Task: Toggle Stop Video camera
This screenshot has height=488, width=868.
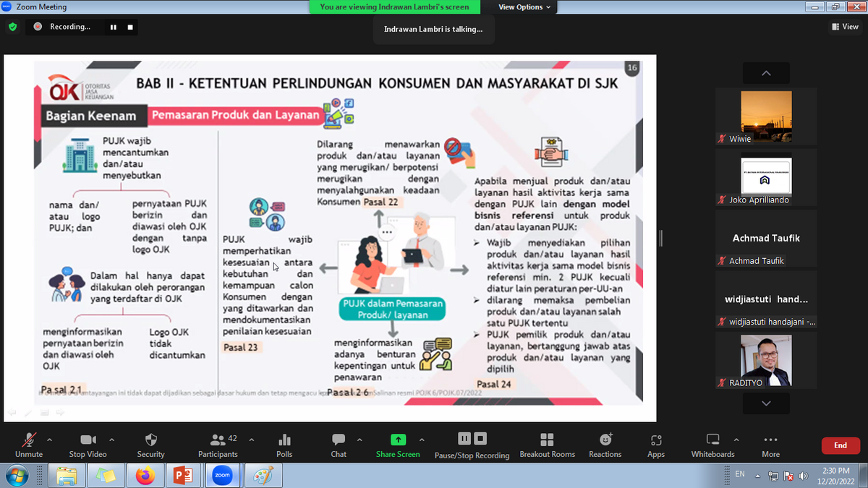Action: click(88, 444)
